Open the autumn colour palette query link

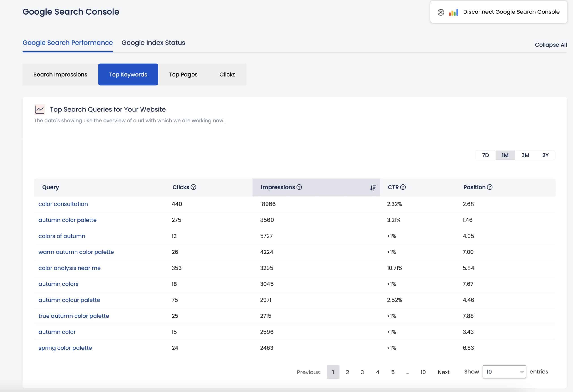69,300
